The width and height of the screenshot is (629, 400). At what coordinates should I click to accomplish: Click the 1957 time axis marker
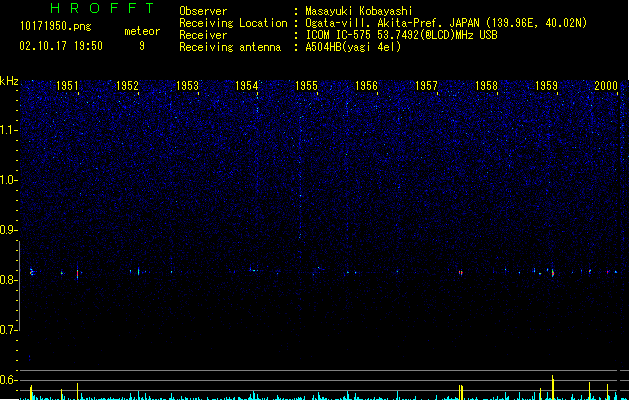tap(426, 86)
